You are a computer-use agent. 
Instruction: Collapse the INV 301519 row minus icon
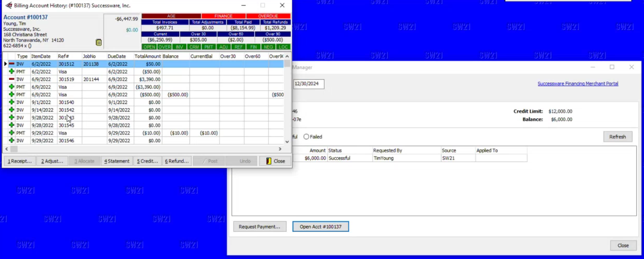(x=11, y=79)
